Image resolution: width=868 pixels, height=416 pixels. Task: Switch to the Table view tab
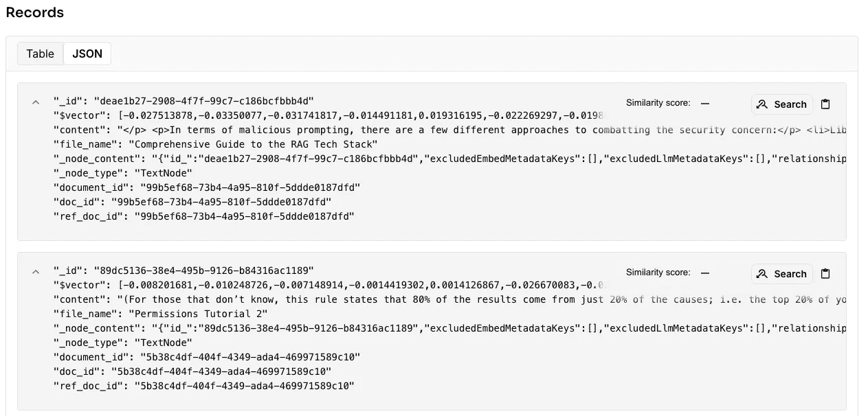(41, 54)
